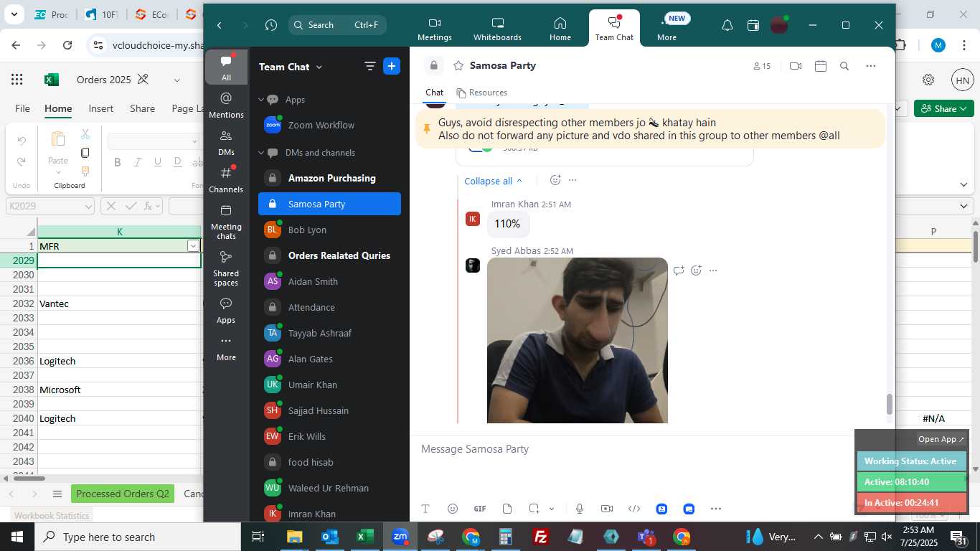Insert a code snippet
The image size is (980, 551).
coord(634,509)
